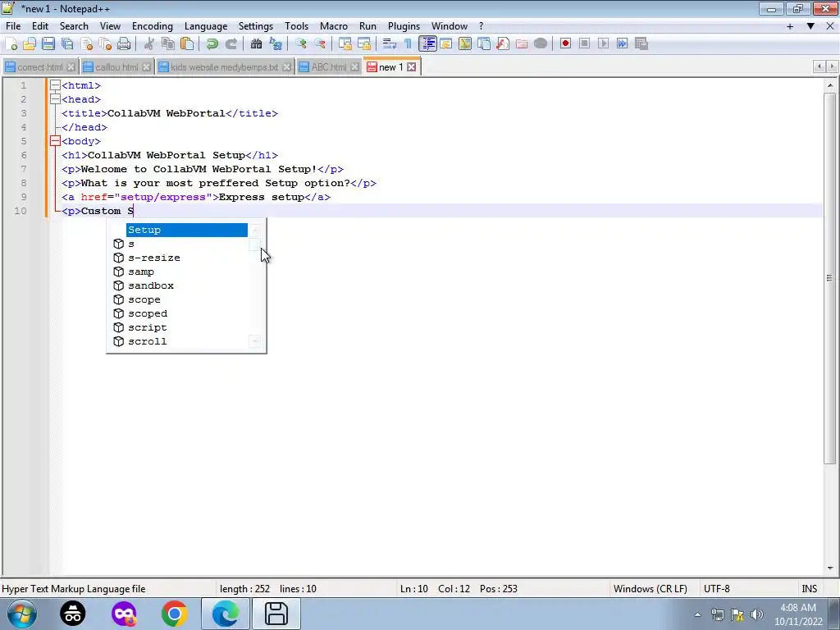Choose scoped from autocomplete suggestions
The image size is (840, 630).
(148, 313)
